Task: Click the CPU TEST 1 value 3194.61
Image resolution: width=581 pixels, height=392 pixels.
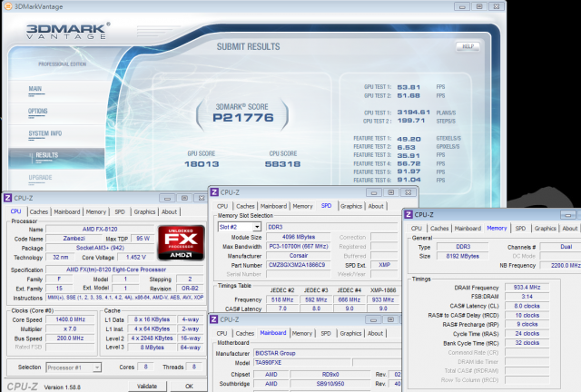Action: tap(414, 112)
